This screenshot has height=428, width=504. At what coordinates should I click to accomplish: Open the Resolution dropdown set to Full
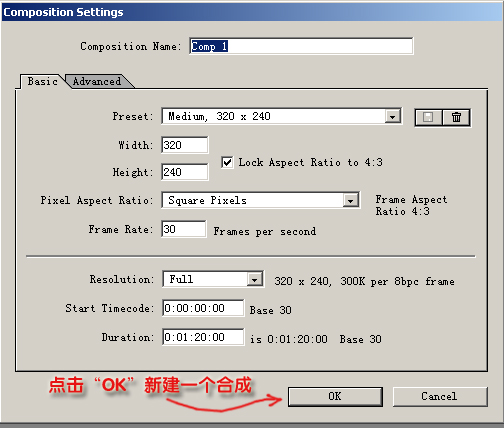click(213, 279)
